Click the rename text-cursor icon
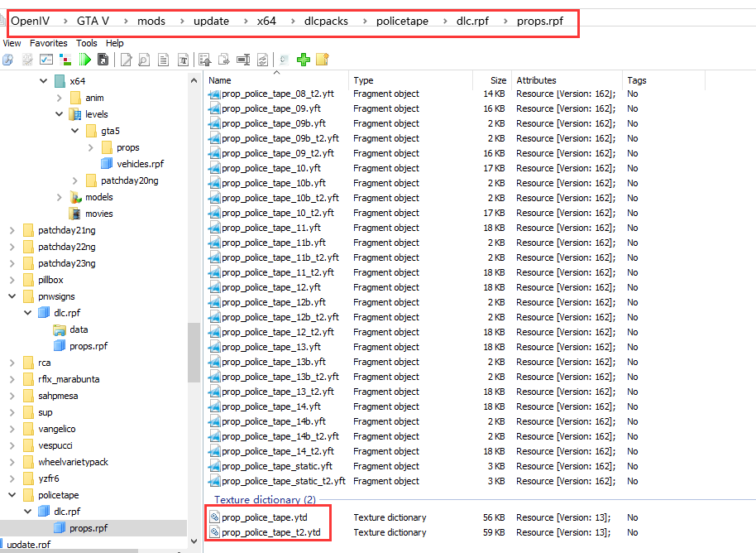Screen dimensions: 756x553 coord(243,60)
